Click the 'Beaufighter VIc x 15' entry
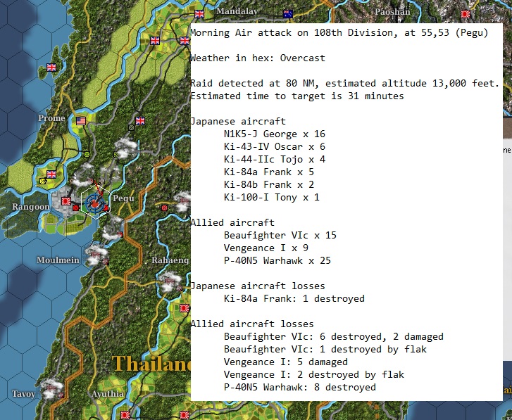Image resolution: width=512 pixels, height=420 pixels. pos(280,235)
